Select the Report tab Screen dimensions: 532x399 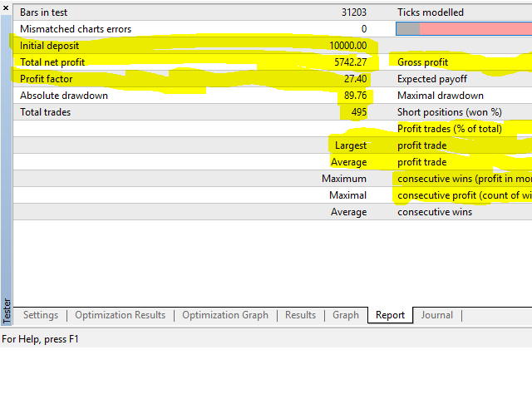[x=390, y=315]
